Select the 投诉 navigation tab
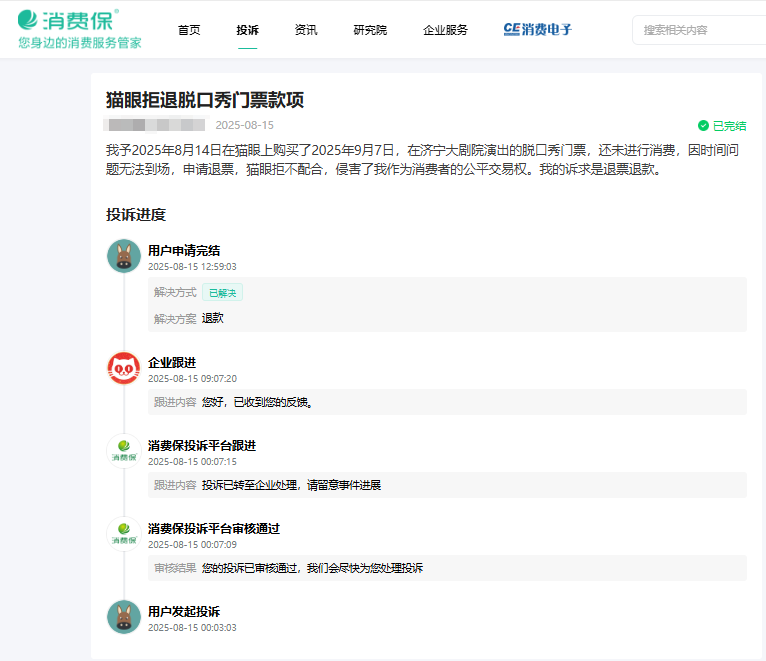This screenshot has height=661, width=766. 247,30
